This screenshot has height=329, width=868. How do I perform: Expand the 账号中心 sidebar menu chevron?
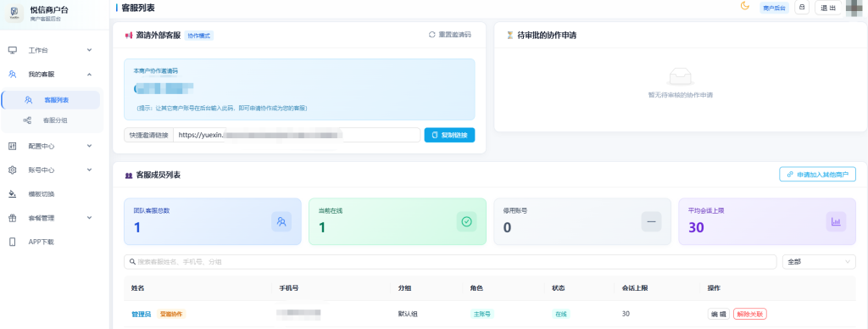[x=89, y=170]
